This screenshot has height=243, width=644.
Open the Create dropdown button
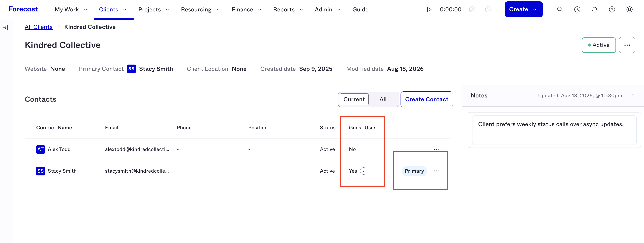[x=523, y=9]
